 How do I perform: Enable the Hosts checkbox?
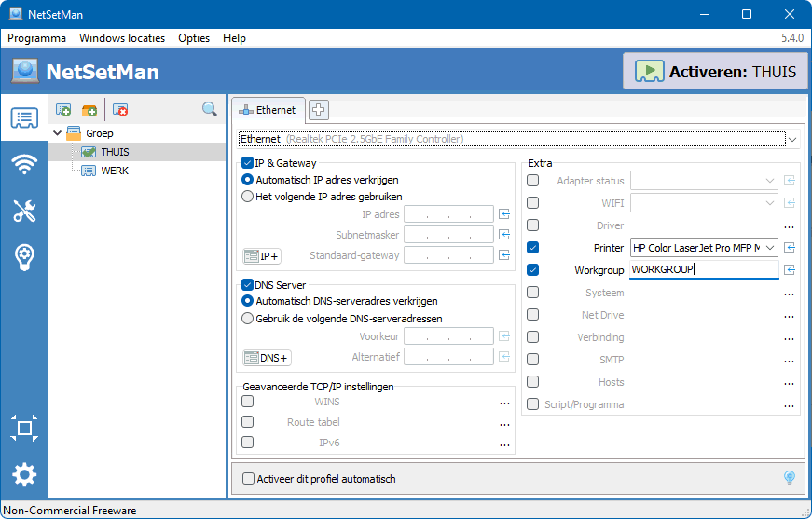tap(532, 382)
